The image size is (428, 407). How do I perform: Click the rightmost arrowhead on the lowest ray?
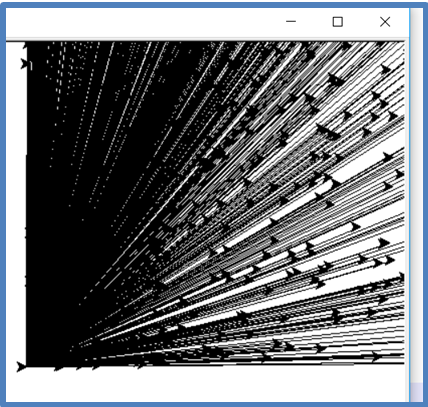coord(376,357)
